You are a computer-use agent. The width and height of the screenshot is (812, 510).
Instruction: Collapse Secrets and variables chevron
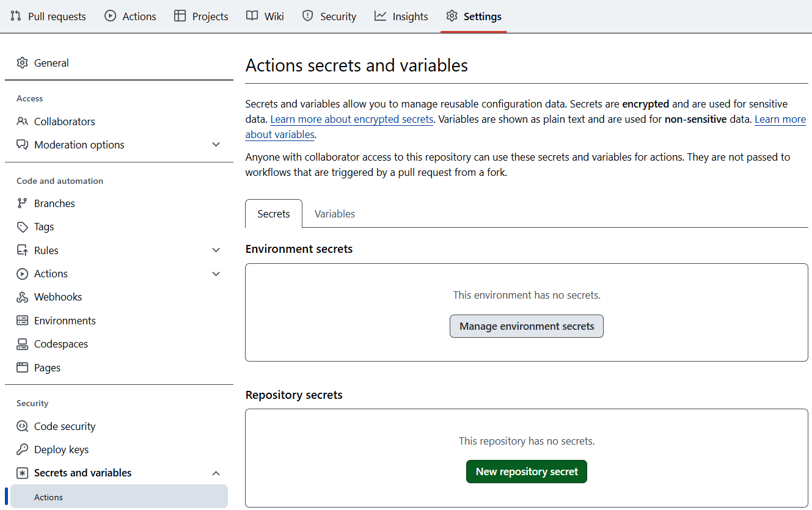[x=216, y=473]
